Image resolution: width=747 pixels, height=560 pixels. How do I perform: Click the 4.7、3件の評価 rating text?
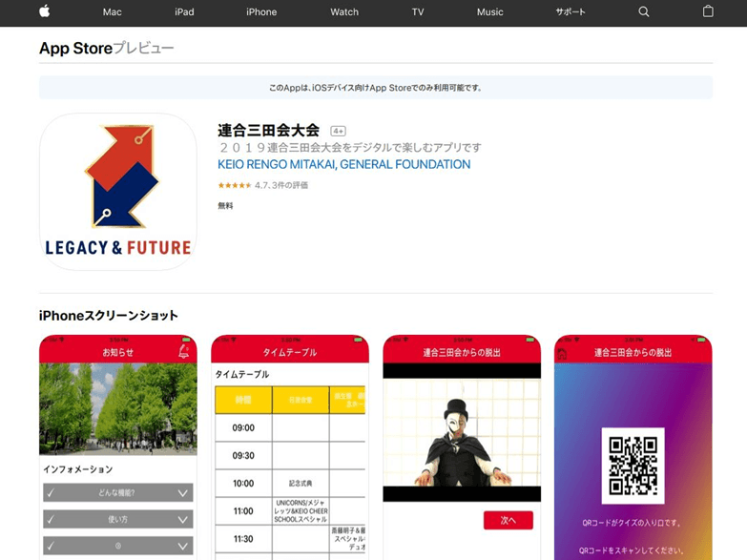(x=281, y=185)
